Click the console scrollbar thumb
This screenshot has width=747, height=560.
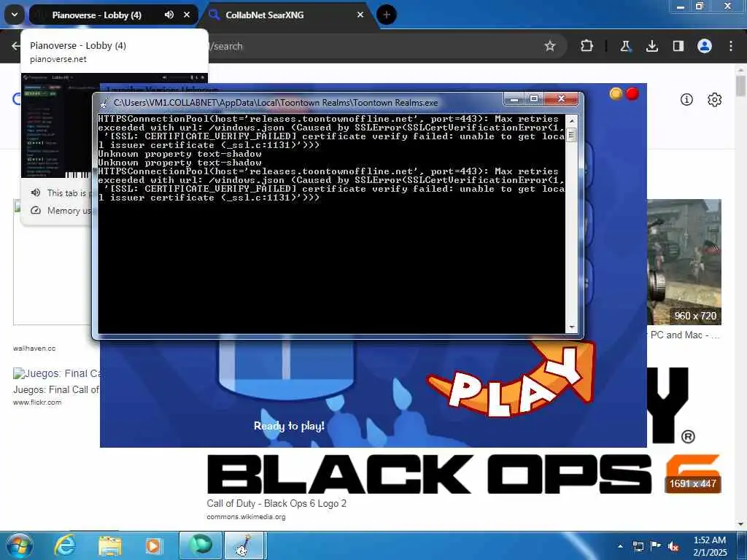pos(571,135)
